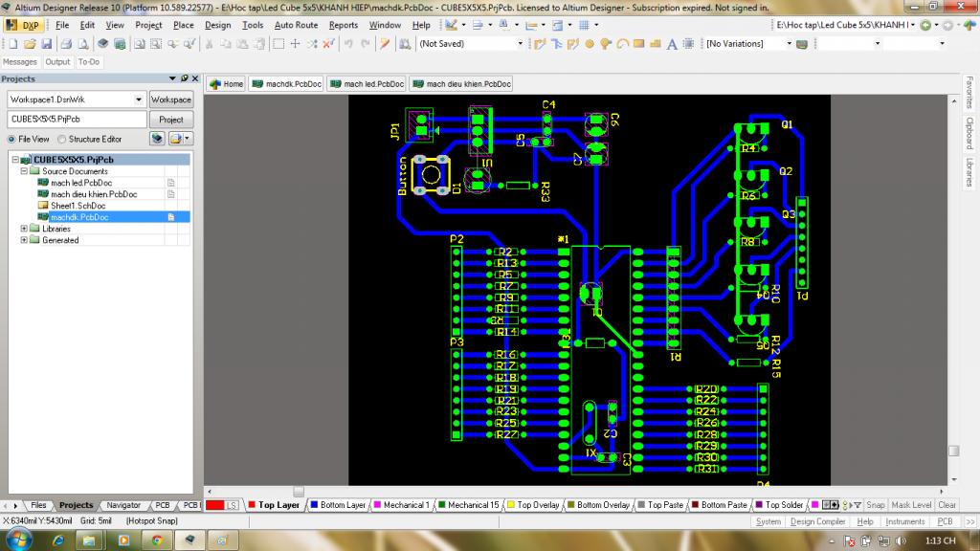This screenshot has width=980, height=551.
Task: Select the File View radio button
Action: pos(12,139)
